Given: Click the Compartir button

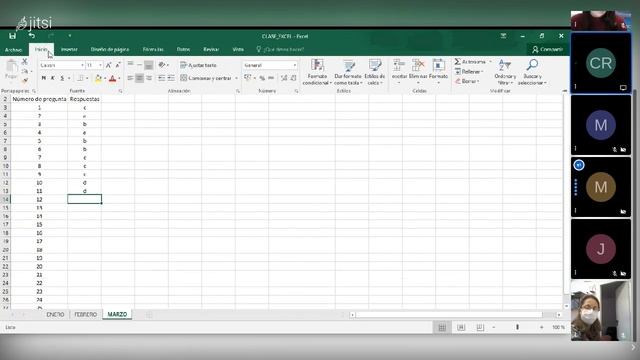Looking at the screenshot, I should coord(547,49).
